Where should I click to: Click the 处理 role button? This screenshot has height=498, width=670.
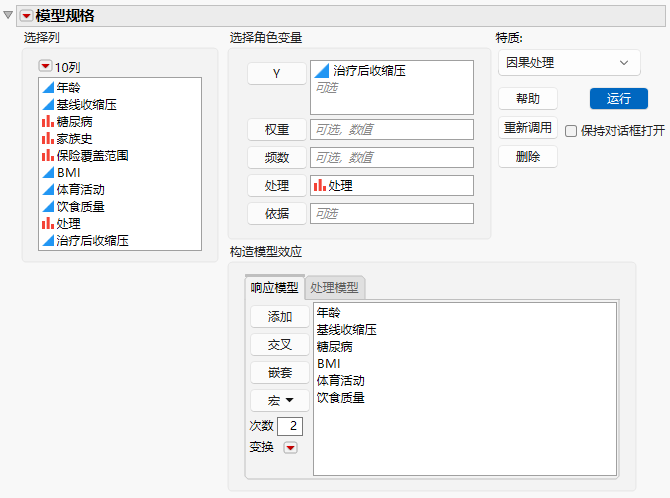(276, 186)
